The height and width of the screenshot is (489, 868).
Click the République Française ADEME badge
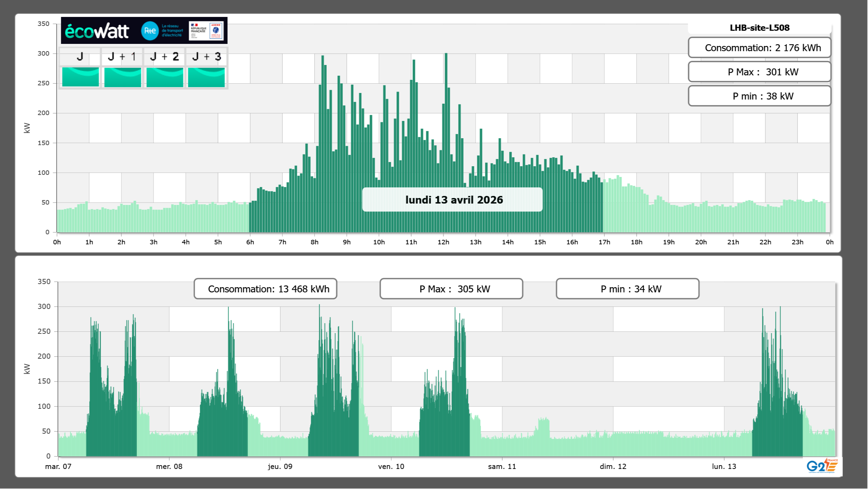206,31
